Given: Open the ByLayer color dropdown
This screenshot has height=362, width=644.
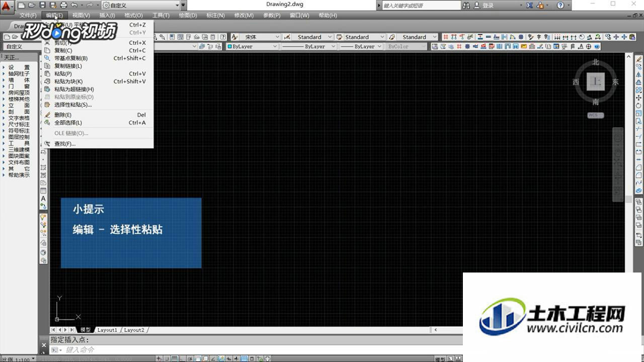Looking at the screenshot, I should click(252, 46).
